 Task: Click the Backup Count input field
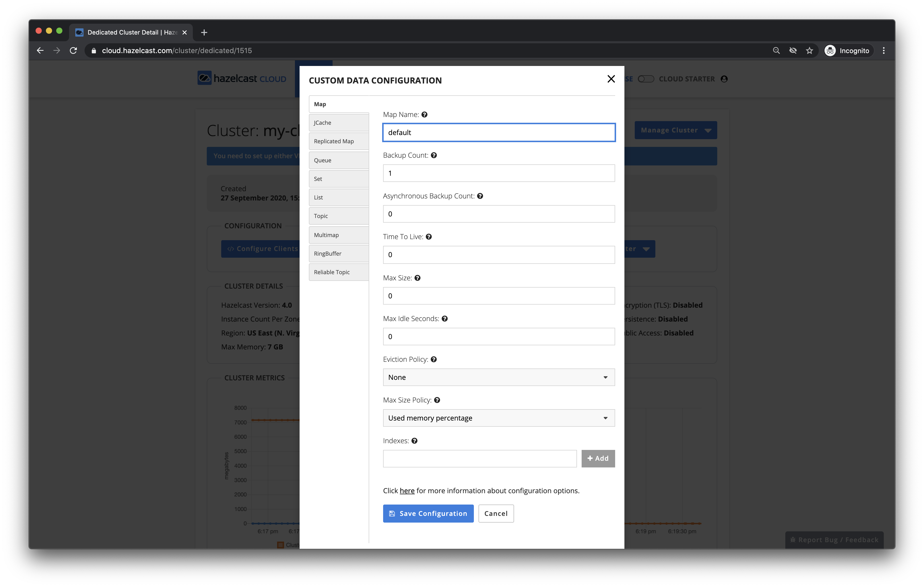pyautogui.click(x=499, y=173)
